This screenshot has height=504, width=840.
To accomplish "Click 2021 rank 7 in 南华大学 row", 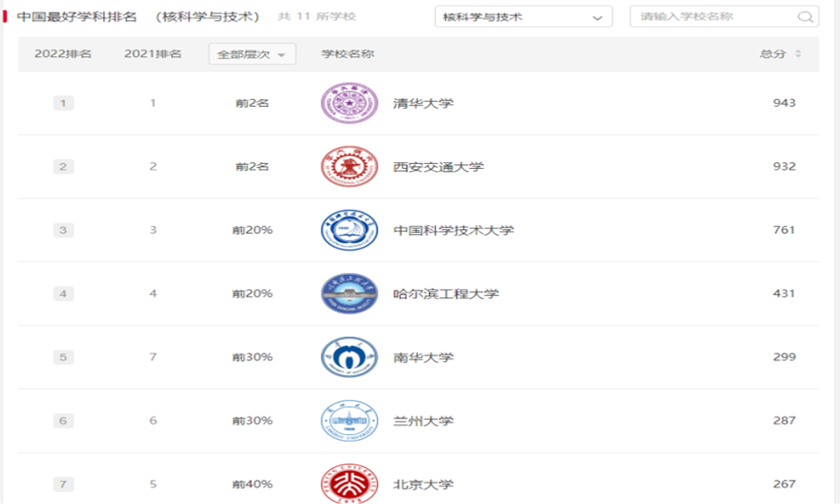I will coord(152,356).
